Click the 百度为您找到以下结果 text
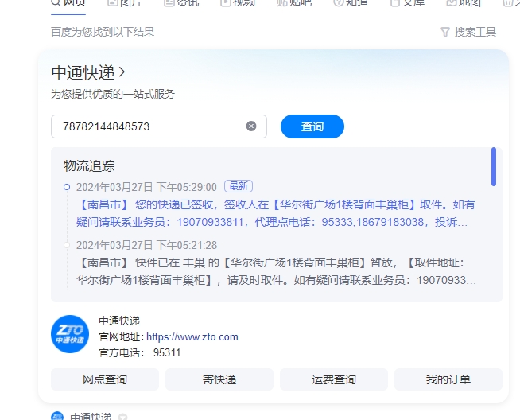 coord(103,32)
